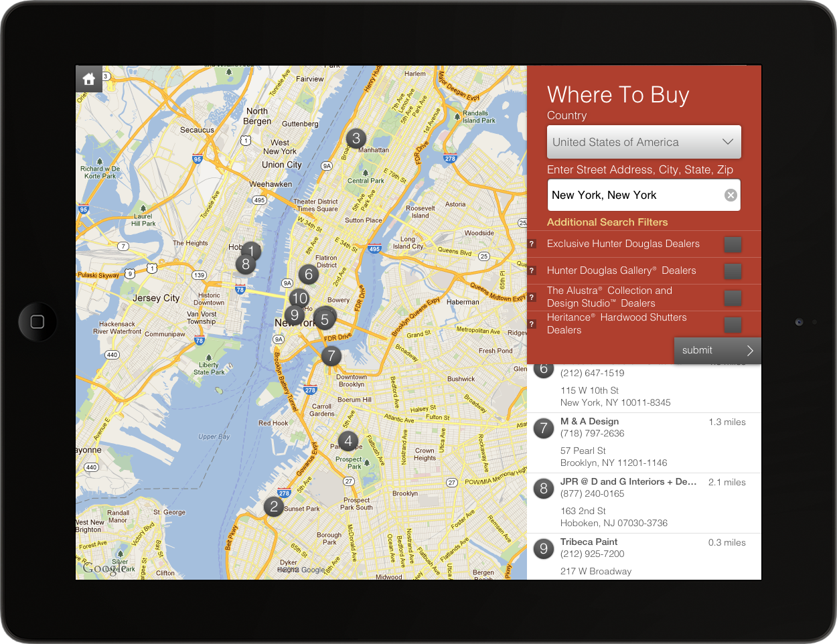The height and width of the screenshot is (644, 837).
Task: Open the Tribeca Paint dealer name
Action: (589, 542)
